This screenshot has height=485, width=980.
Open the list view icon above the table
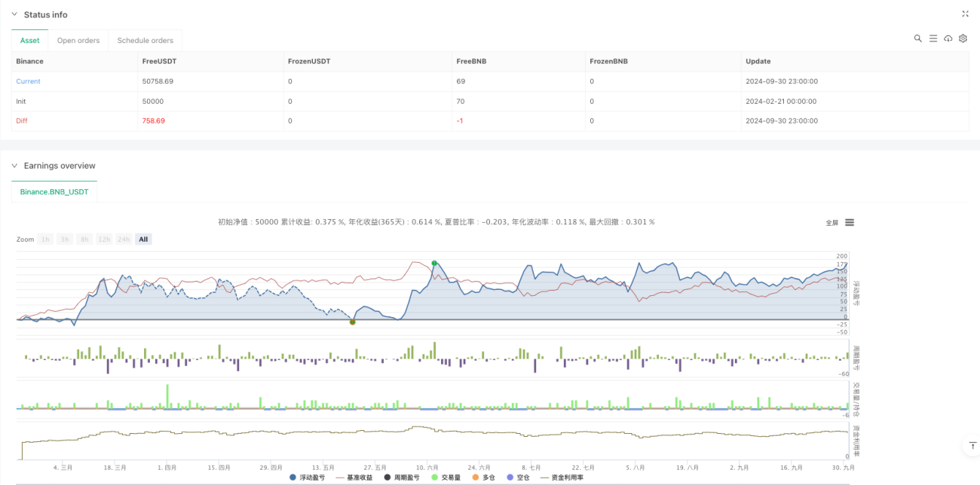933,38
